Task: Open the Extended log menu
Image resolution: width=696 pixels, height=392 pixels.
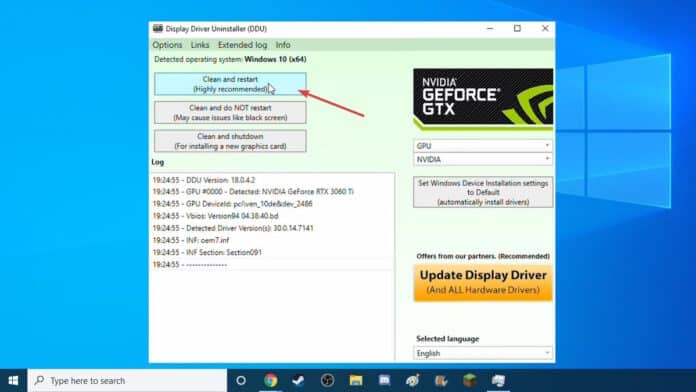Action: [x=242, y=45]
